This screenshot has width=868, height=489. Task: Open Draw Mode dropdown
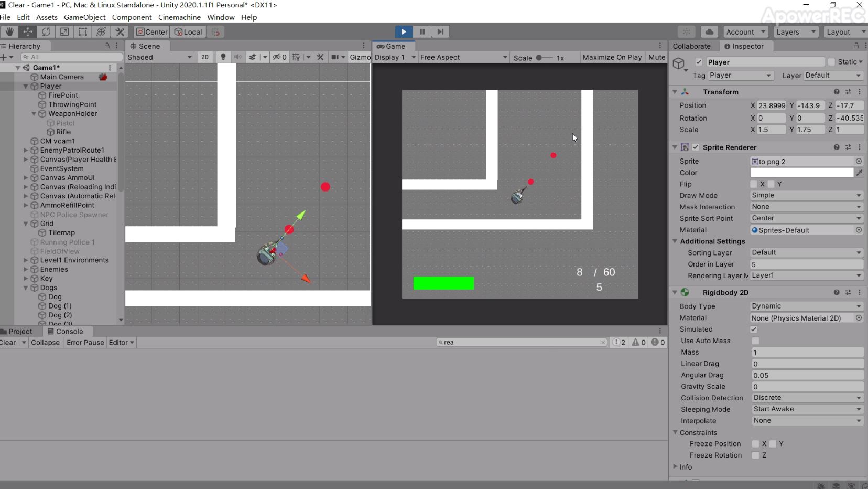pos(807,195)
